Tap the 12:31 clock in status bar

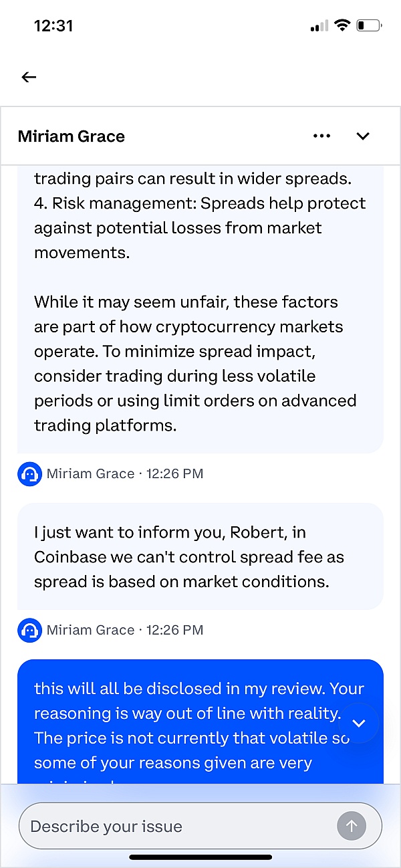[x=53, y=26]
